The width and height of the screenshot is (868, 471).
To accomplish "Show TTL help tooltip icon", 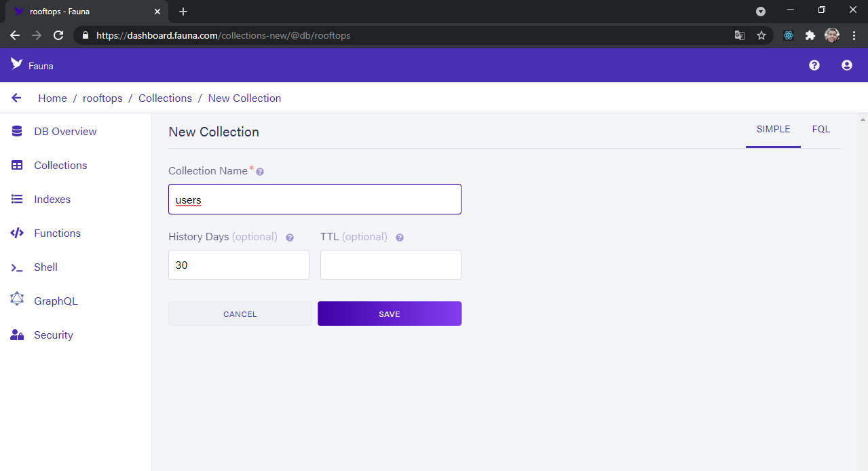I will pyautogui.click(x=400, y=238).
